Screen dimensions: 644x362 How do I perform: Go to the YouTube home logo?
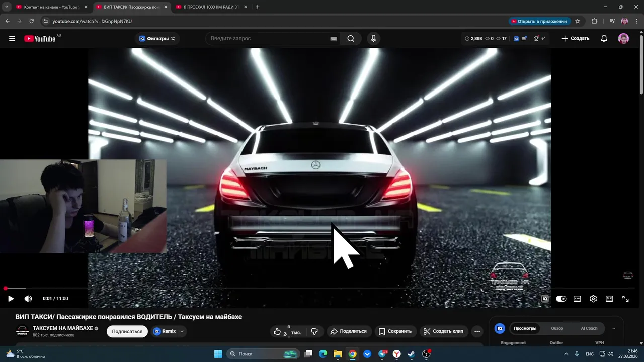[40, 39]
